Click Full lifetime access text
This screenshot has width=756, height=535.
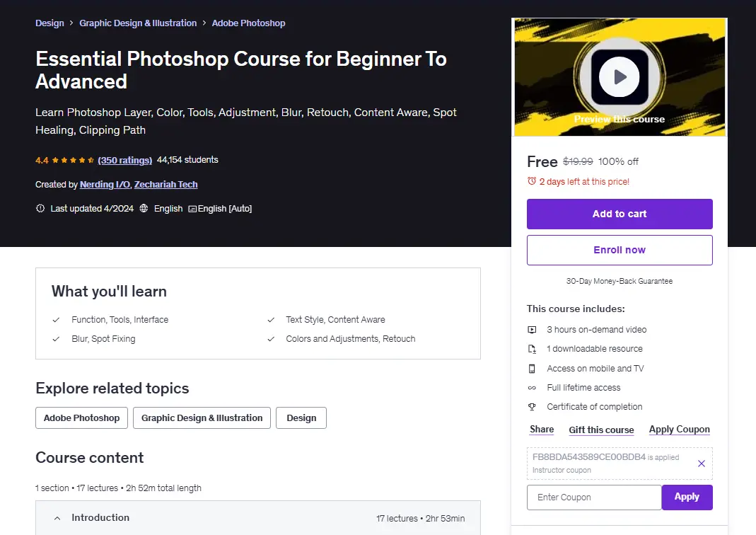click(583, 388)
